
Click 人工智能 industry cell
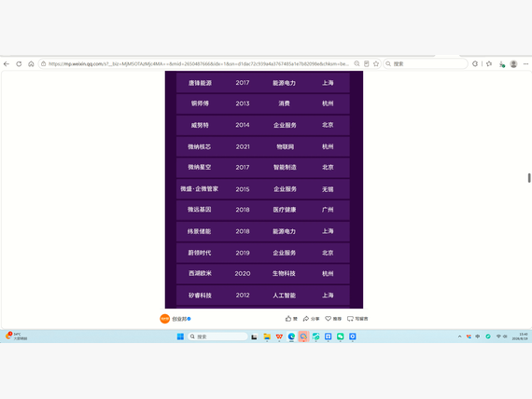(x=285, y=296)
